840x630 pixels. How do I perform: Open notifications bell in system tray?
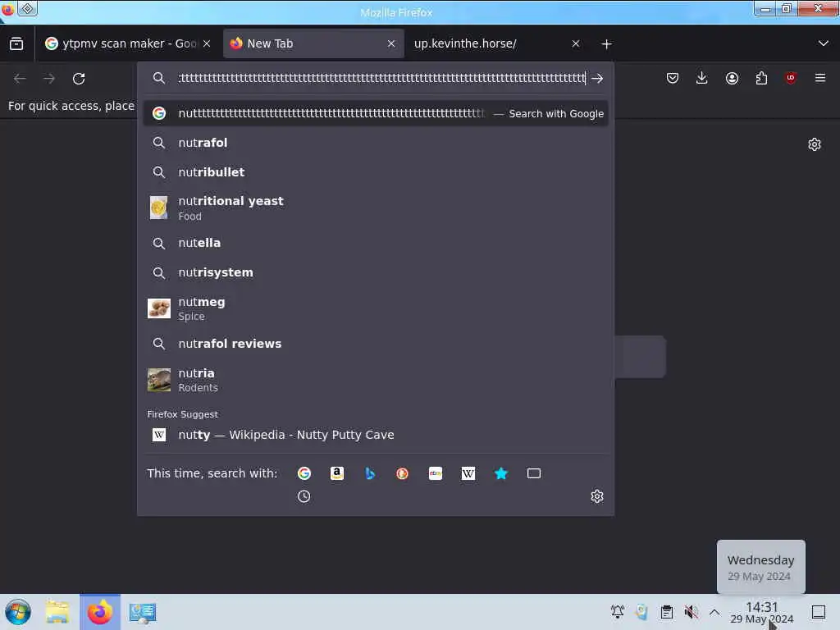tap(617, 612)
